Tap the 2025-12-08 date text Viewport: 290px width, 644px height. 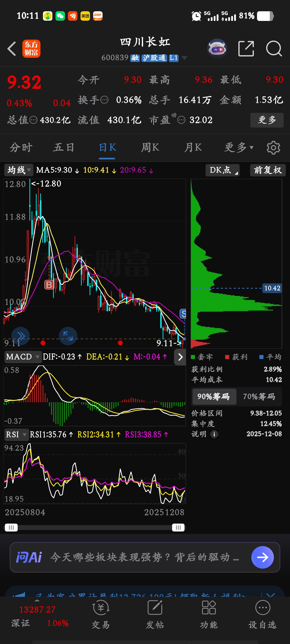click(264, 434)
